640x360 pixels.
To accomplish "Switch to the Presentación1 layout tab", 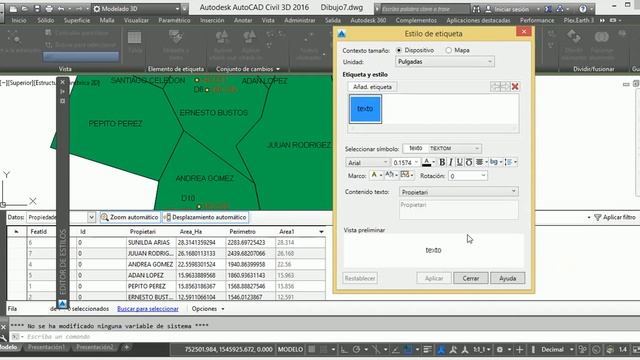I will 47,347.
